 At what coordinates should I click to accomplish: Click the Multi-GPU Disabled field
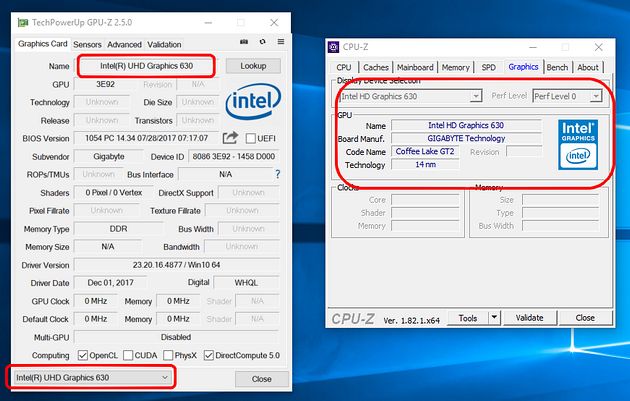click(177, 337)
